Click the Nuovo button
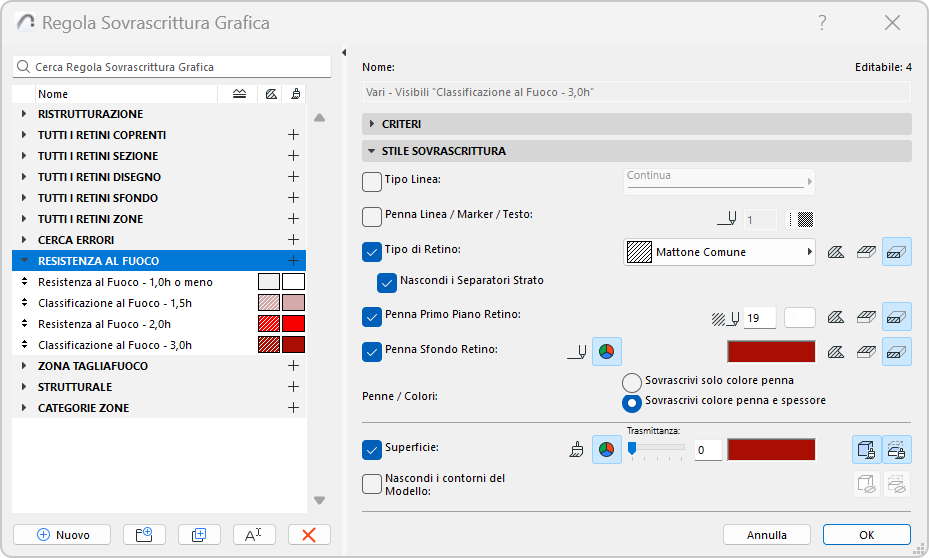929x558 pixels. [63, 535]
